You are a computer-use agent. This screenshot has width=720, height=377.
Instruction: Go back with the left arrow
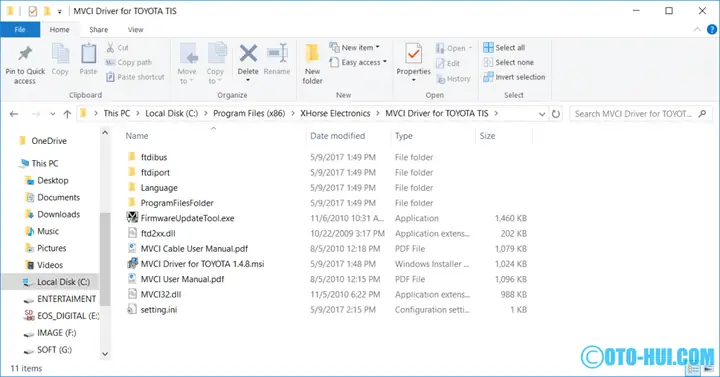pyautogui.click(x=14, y=114)
